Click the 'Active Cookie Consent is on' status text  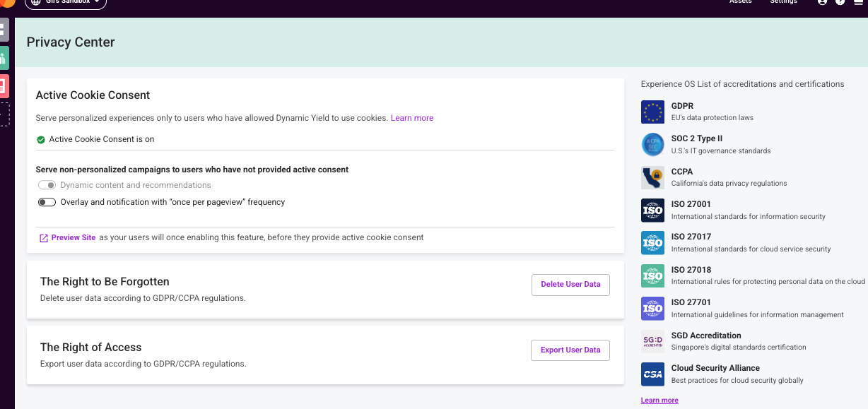102,140
